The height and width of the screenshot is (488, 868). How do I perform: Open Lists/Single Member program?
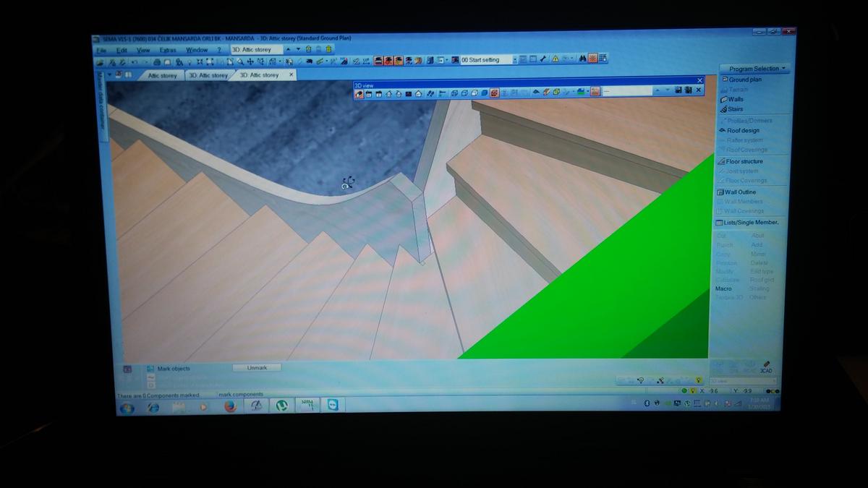click(x=746, y=223)
